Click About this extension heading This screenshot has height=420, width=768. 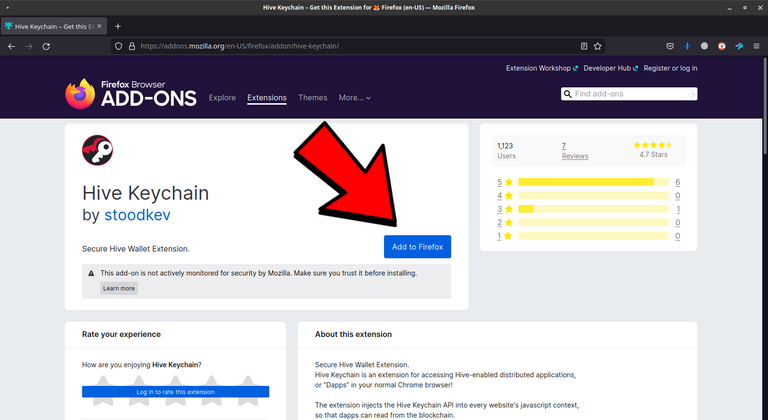pyautogui.click(x=353, y=334)
